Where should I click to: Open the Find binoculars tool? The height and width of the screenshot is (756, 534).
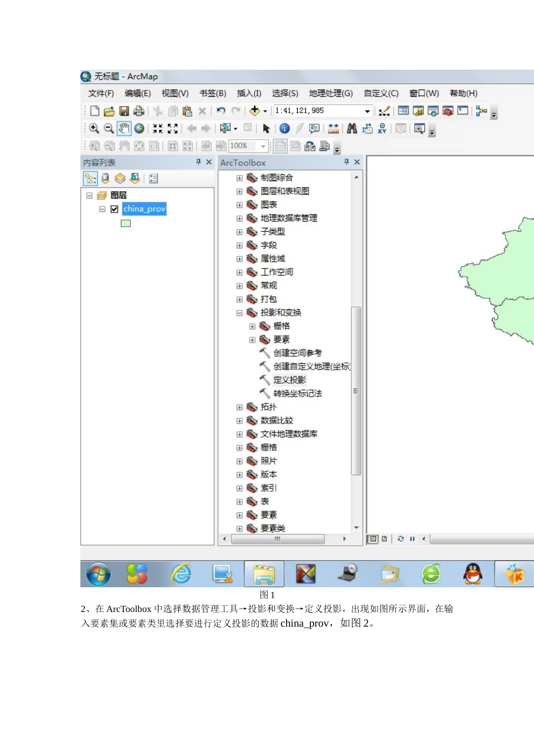[x=352, y=128]
